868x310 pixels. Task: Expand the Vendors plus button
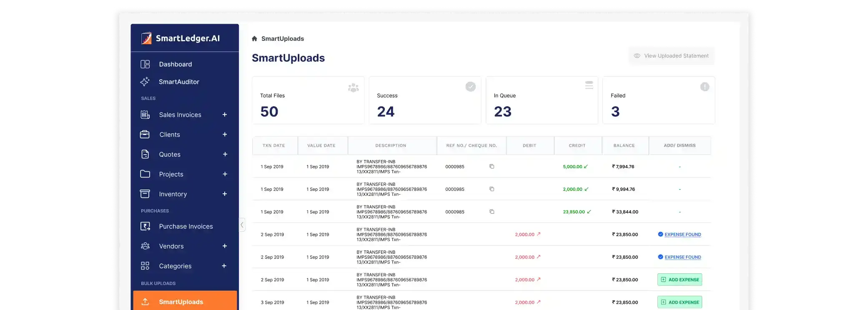click(x=225, y=246)
